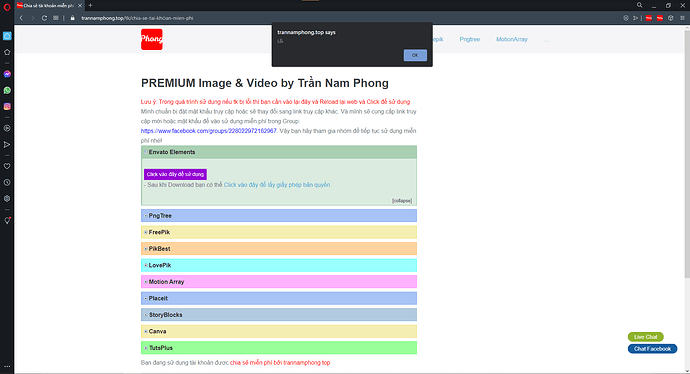Expand the StoryBlocks section
The width and height of the screenshot is (690, 374).
[279, 315]
